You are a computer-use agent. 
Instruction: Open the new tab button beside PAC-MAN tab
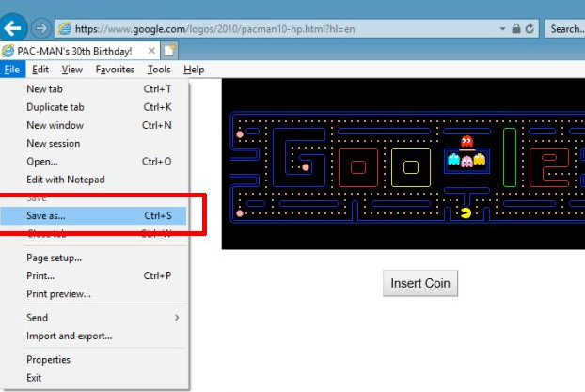(x=170, y=50)
